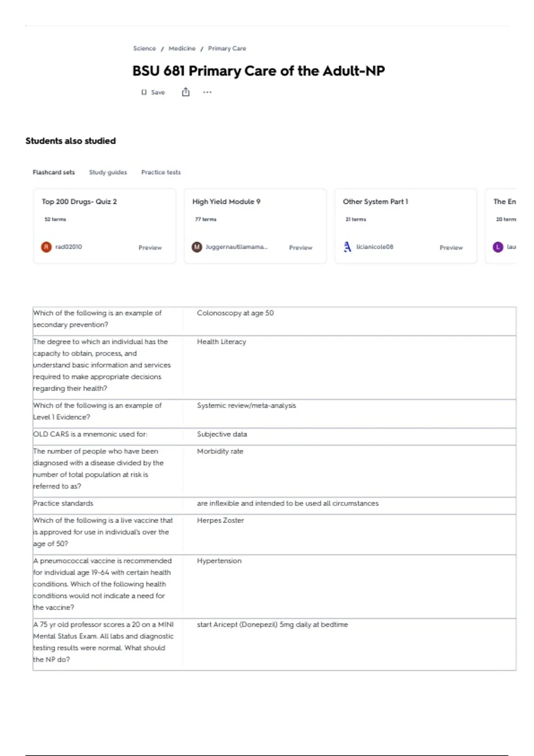Open the Other System Part 1 card title

376,201
